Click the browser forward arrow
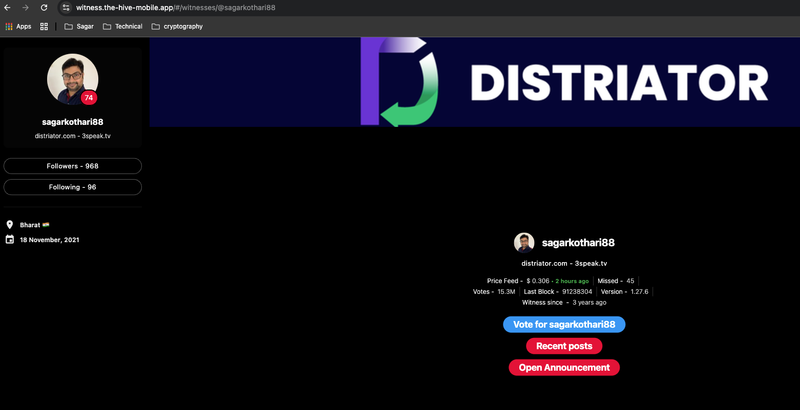The image size is (800, 410). pos(26,7)
